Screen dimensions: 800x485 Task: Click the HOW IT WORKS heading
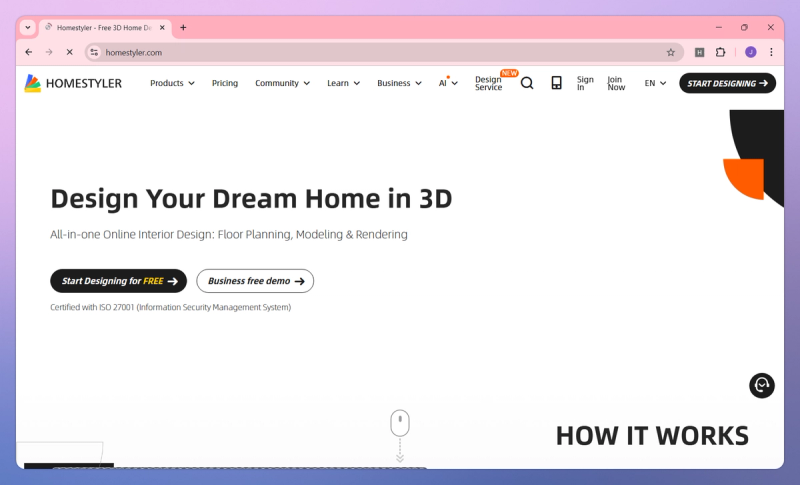[x=652, y=436]
